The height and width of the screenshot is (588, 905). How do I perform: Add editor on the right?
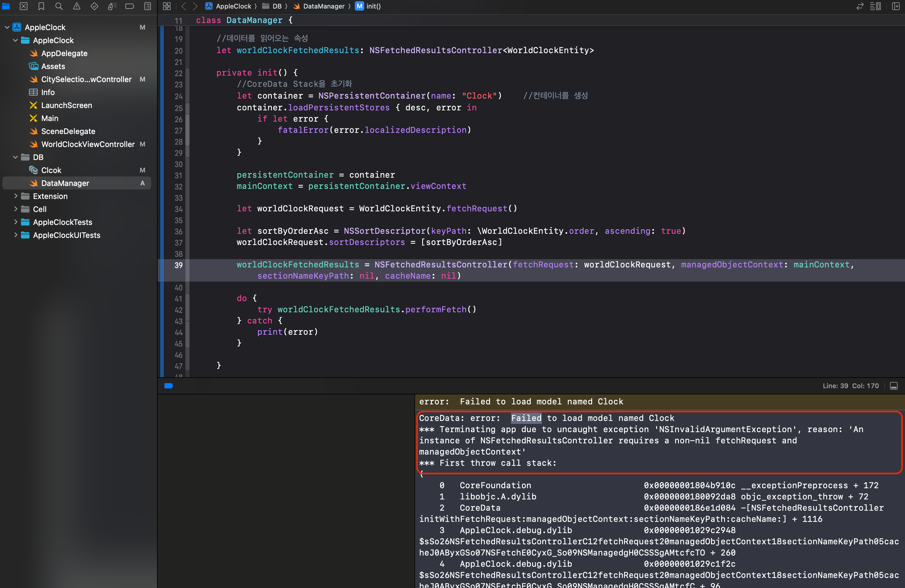[896, 6]
